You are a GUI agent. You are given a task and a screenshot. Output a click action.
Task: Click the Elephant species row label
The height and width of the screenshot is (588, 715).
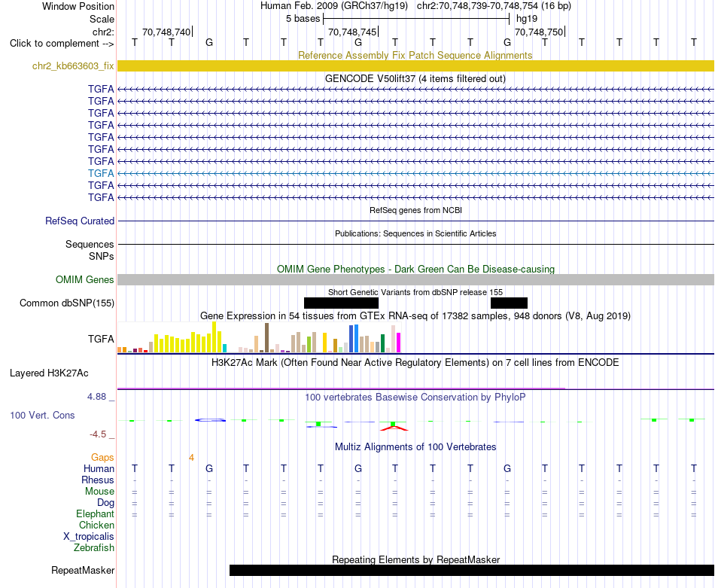[x=95, y=513]
